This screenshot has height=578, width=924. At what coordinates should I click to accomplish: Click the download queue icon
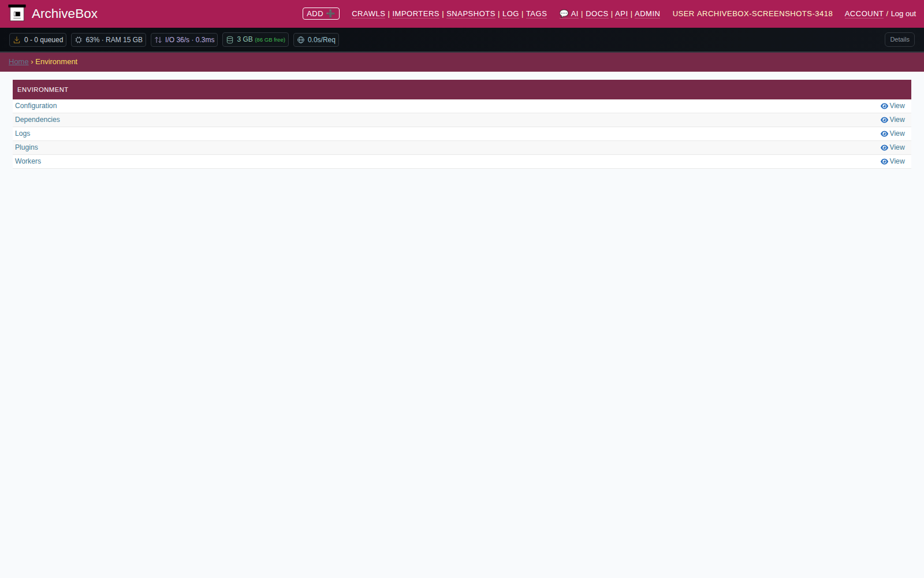click(17, 40)
